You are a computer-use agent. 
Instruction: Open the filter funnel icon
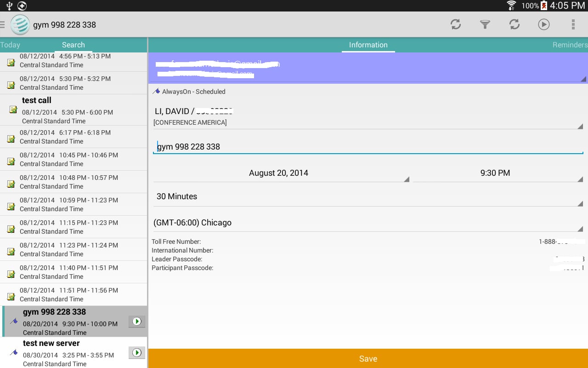click(x=485, y=24)
